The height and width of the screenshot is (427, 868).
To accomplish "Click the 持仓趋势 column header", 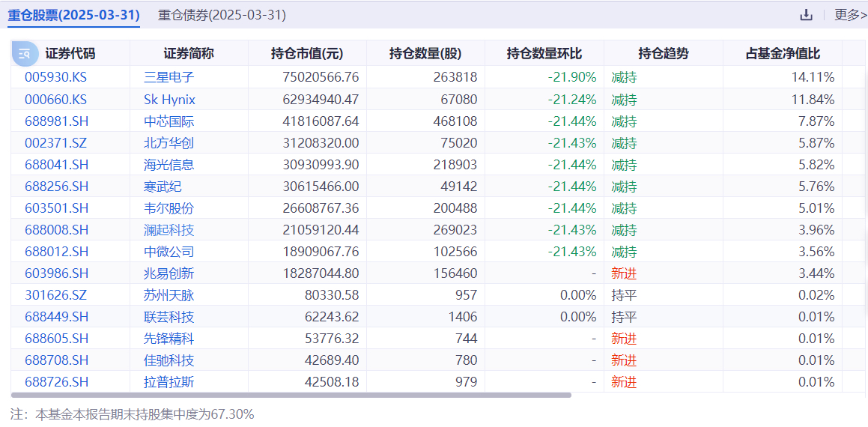I will pyautogui.click(x=664, y=54).
